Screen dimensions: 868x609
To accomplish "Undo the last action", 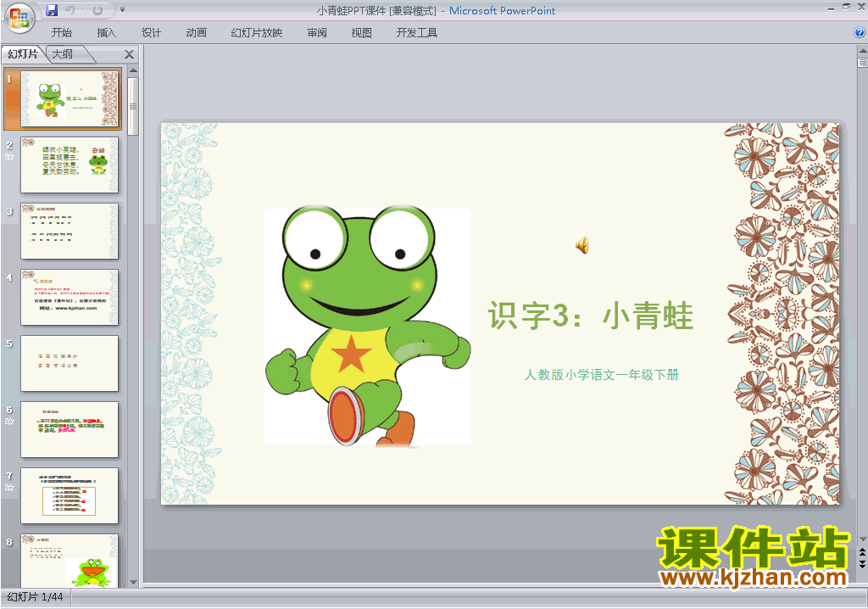I will (70, 10).
